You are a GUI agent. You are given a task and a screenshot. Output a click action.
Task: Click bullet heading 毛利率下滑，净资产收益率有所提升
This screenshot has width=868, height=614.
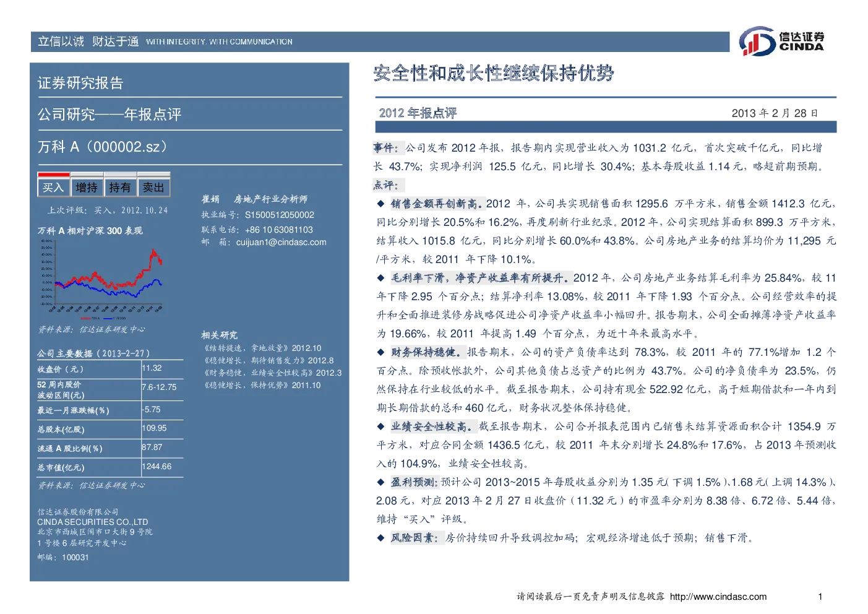click(x=481, y=277)
